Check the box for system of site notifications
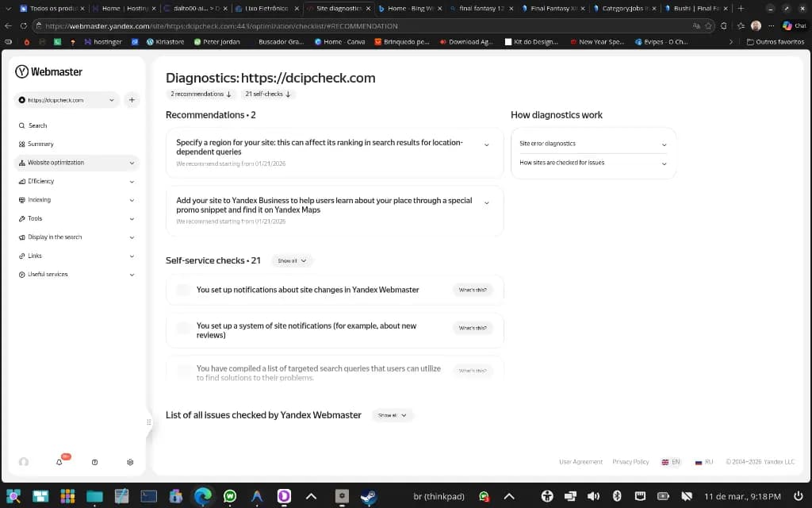812x508 pixels. pyautogui.click(x=183, y=328)
